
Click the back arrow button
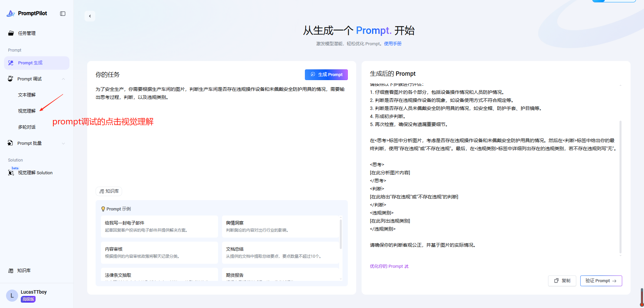point(90,16)
